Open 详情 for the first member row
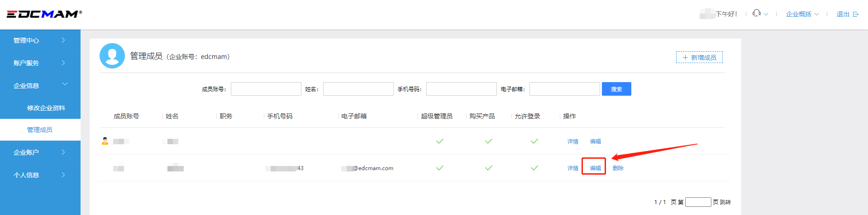This screenshot has width=868, height=215. click(572, 142)
